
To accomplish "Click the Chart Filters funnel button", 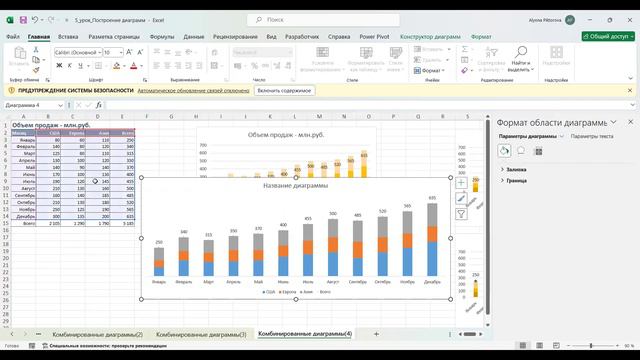I will [x=461, y=214].
